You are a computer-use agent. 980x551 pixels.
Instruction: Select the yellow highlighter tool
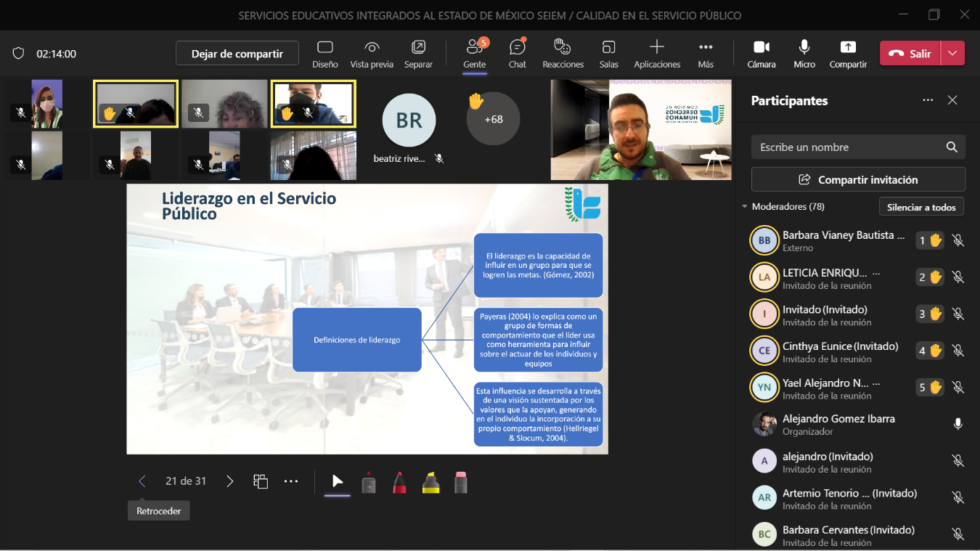coord(430,482)
